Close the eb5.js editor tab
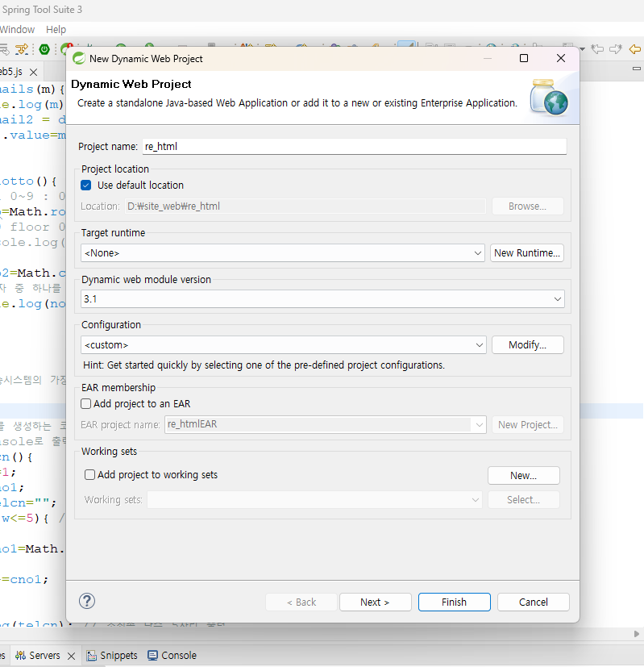Screen dimensions: 644x667 pyautogui.click(x=34, y=72)
